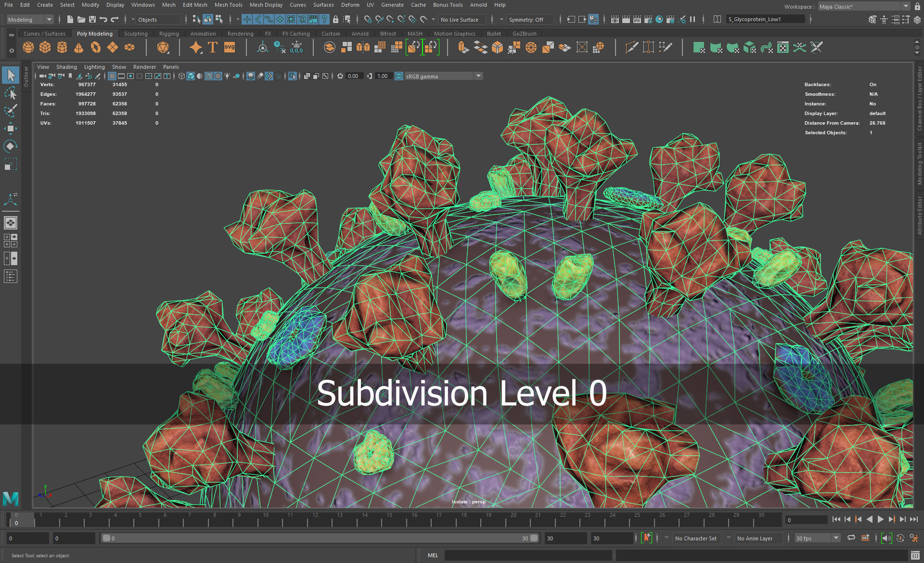The height and width of the screenshot is (563, 924).
Task: Create a polygon cube from the shelf
Action: pos(45,47)
